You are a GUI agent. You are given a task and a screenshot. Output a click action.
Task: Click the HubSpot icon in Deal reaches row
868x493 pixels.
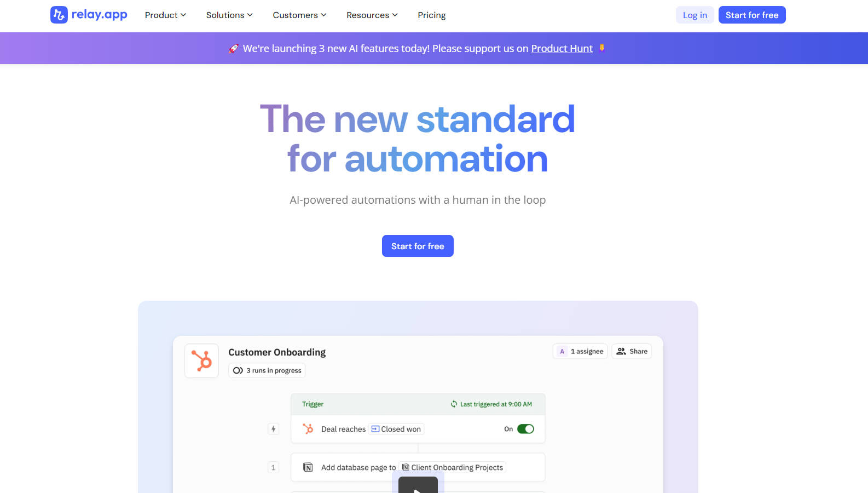(x=308, y=429)
